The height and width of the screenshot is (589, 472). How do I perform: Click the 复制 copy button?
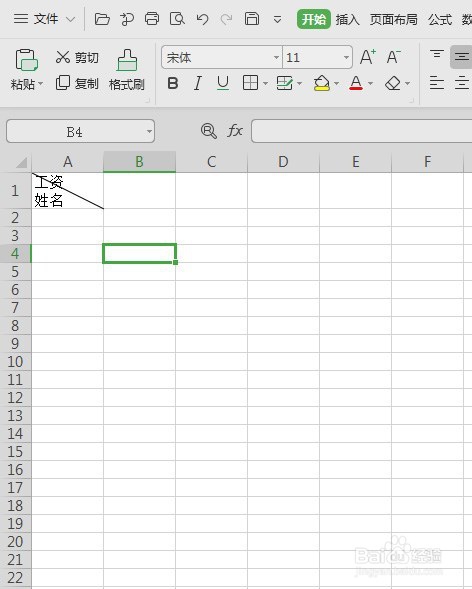[77, 83]
